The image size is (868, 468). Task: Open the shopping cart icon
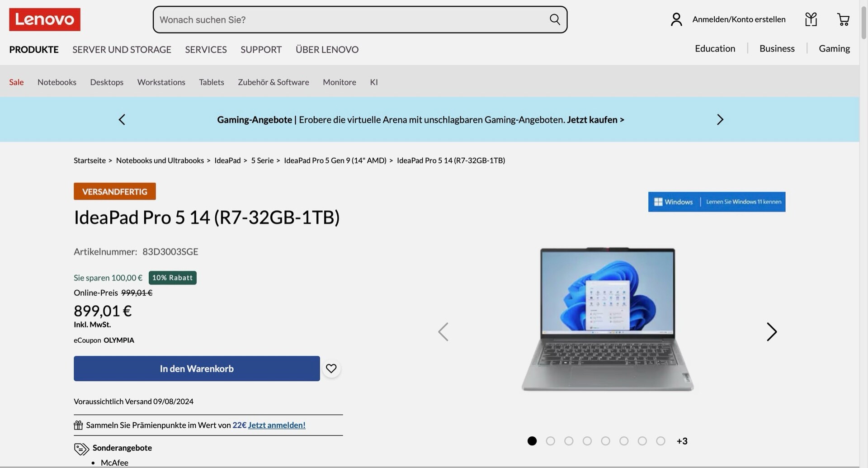point(843,19)
